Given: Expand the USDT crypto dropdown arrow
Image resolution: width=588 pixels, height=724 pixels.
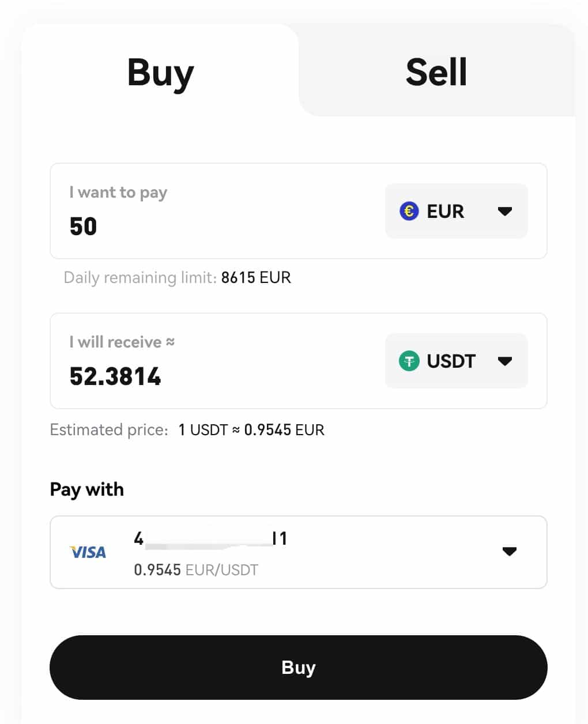Looking at the screenshot, I should [504, 361].
